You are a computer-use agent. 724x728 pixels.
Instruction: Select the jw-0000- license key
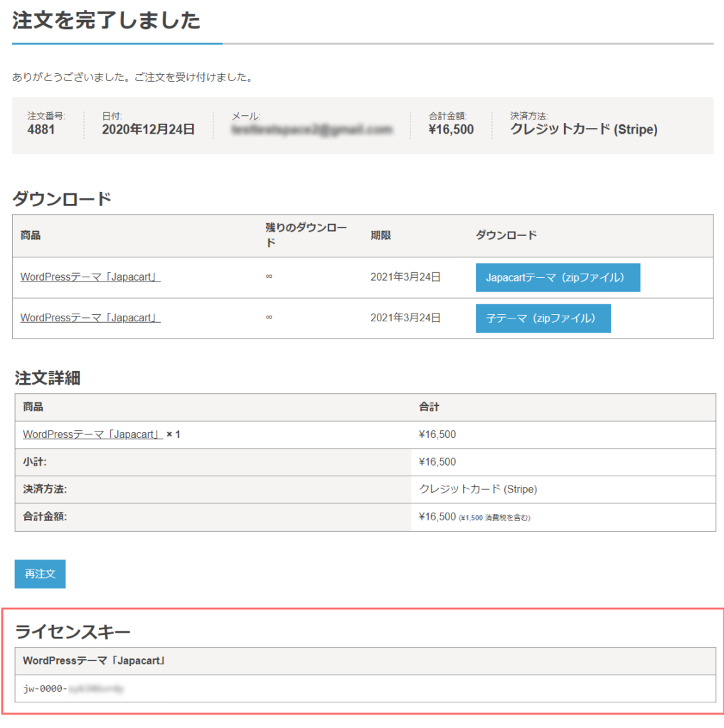pyautogui.click(x=73, y=689)
